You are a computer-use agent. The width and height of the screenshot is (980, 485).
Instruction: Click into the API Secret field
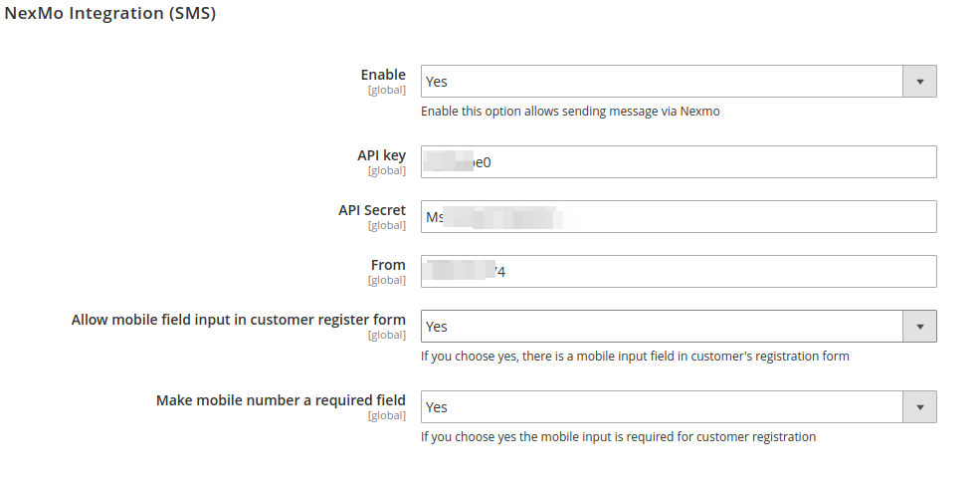pyautogui.click(x=679, y=216)
